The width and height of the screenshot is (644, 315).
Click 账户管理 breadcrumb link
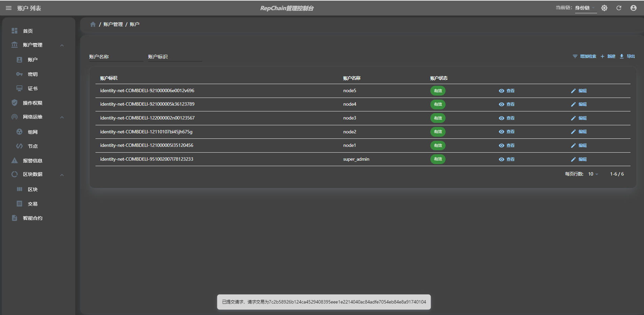113,24
